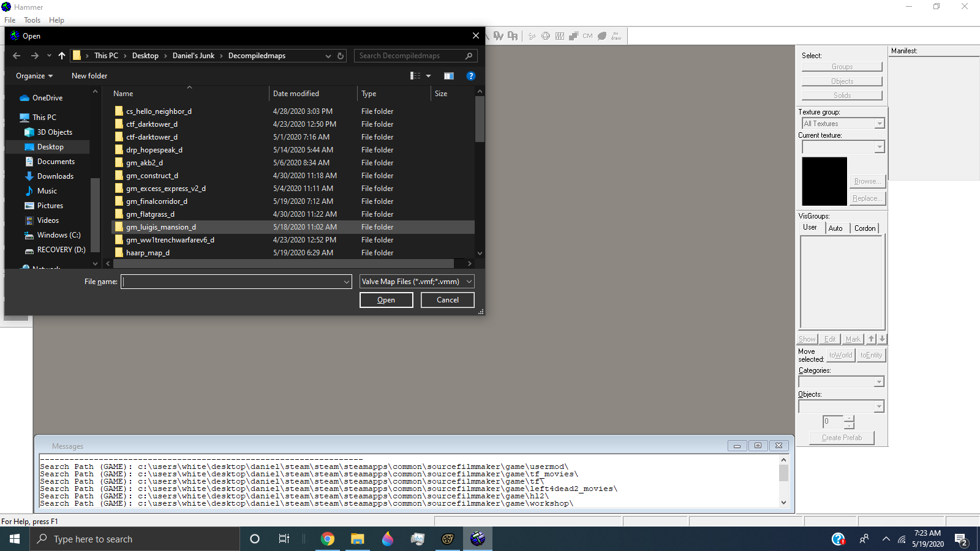Screen dimensions: 980x551
Task: Select Downloads in the navigation pane
Action: tap(55, 176)
